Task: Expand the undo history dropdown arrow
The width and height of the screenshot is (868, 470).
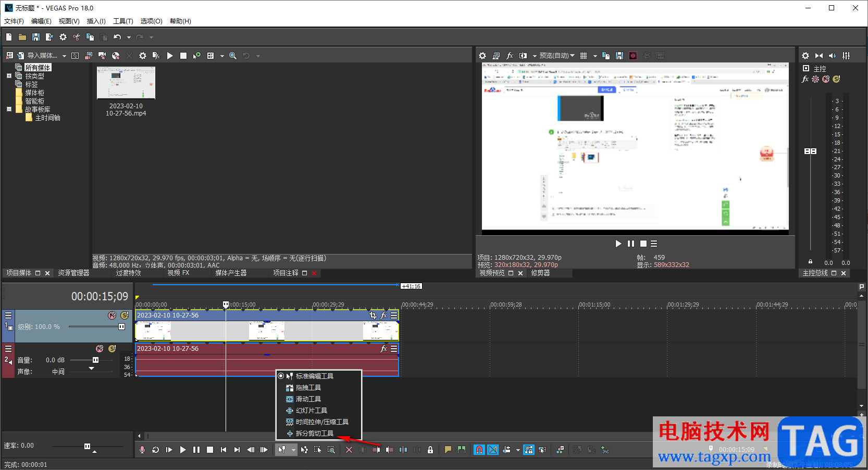Action: point(129,37)
